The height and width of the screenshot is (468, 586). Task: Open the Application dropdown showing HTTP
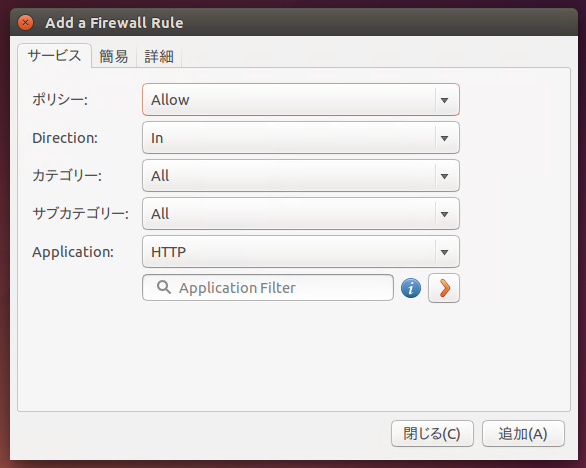(301, 252)
